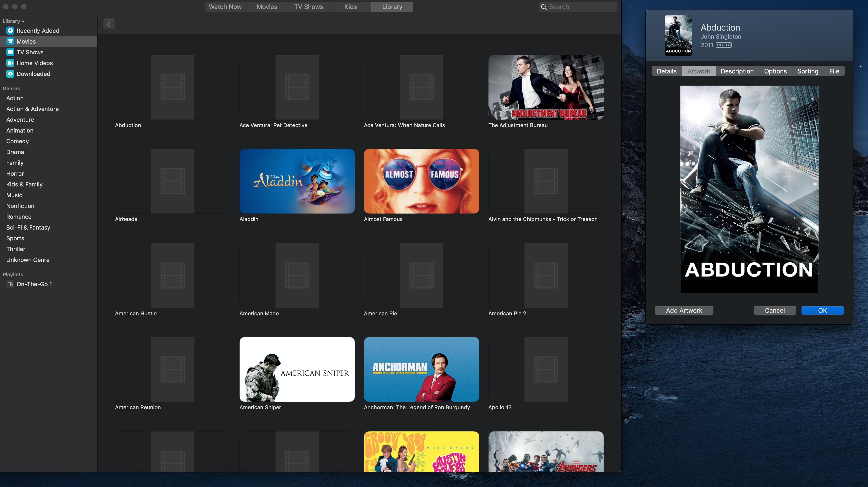The height and width of the screenshot is (487, 868).
Task: Select the Ace Ventura: Pet Detective thumbnail
Action: (297, 87)
